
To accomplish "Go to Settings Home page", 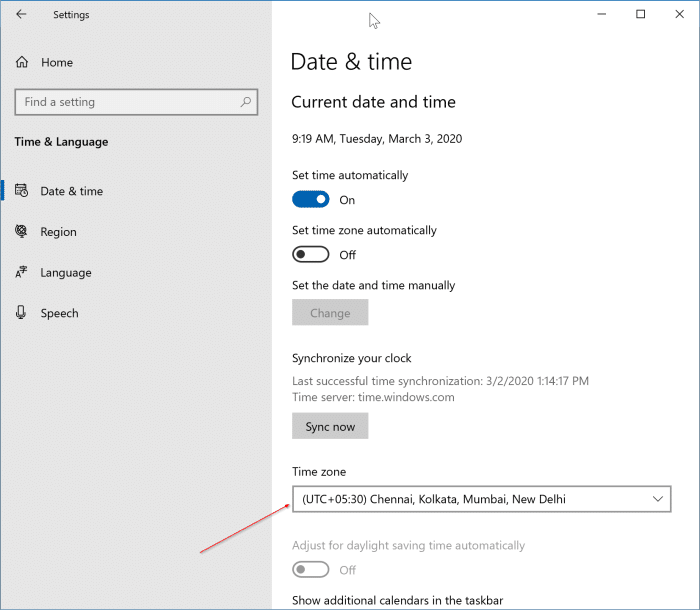I will (x=57, y=63).
